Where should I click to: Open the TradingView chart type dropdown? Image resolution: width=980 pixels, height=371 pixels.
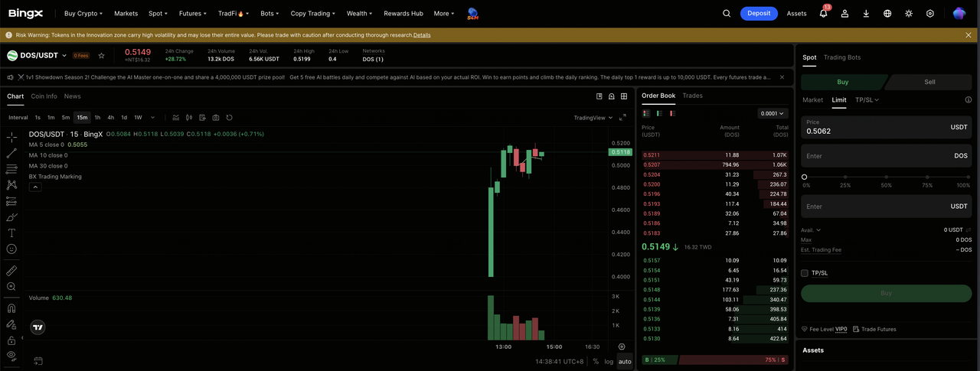(x=593, y=117)
